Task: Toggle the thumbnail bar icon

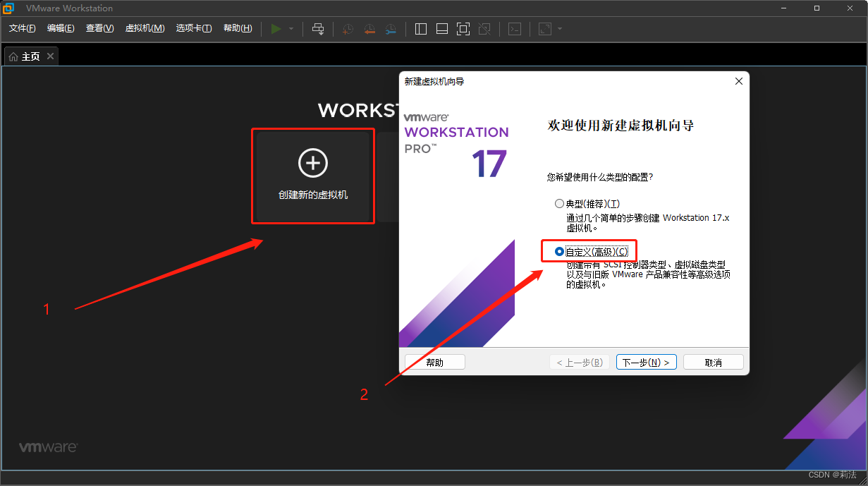Action: tap(442, 29)
